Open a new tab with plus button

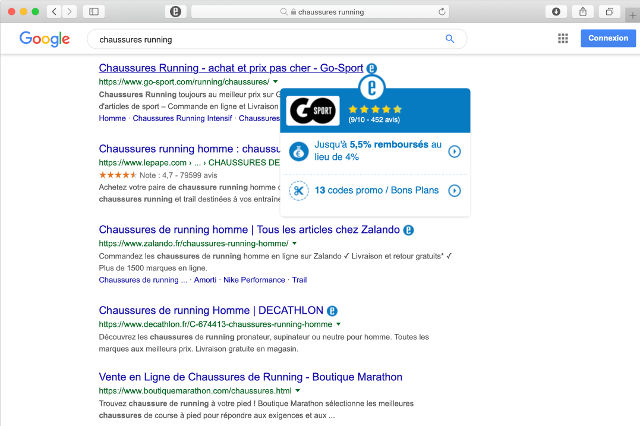632,16
